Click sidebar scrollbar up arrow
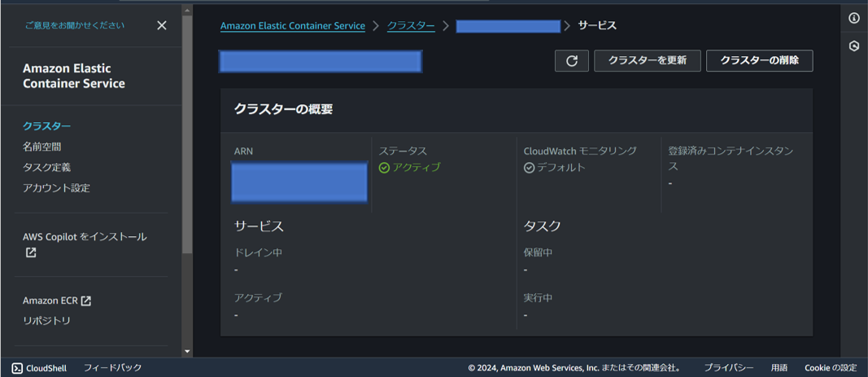This screenshot has width=868, height=377. [x=187, y=10]
